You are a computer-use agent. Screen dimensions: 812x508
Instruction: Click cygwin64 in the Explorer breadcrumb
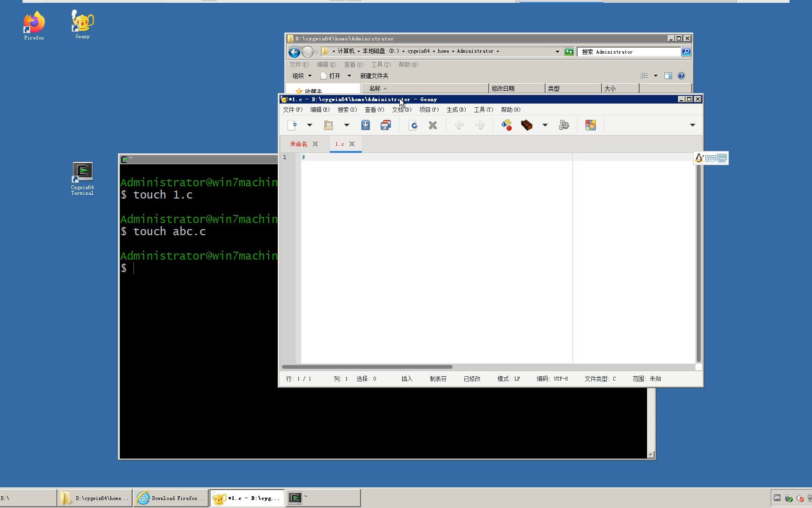418,51
